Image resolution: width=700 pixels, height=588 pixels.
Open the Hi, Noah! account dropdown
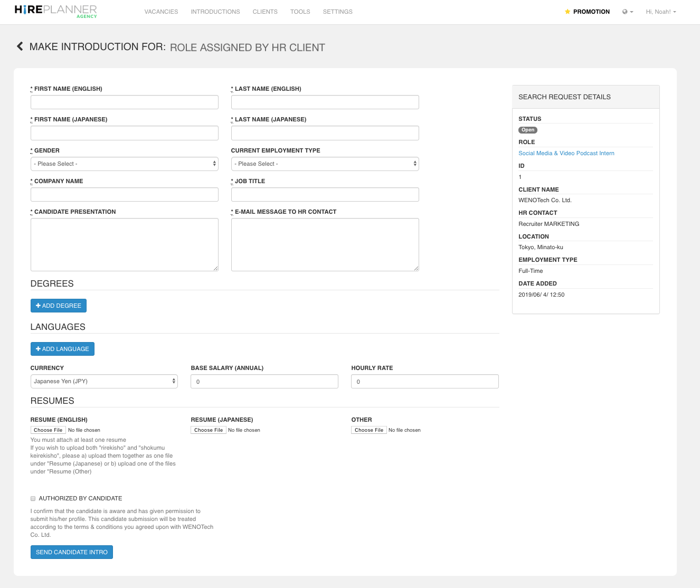[660, 12]
